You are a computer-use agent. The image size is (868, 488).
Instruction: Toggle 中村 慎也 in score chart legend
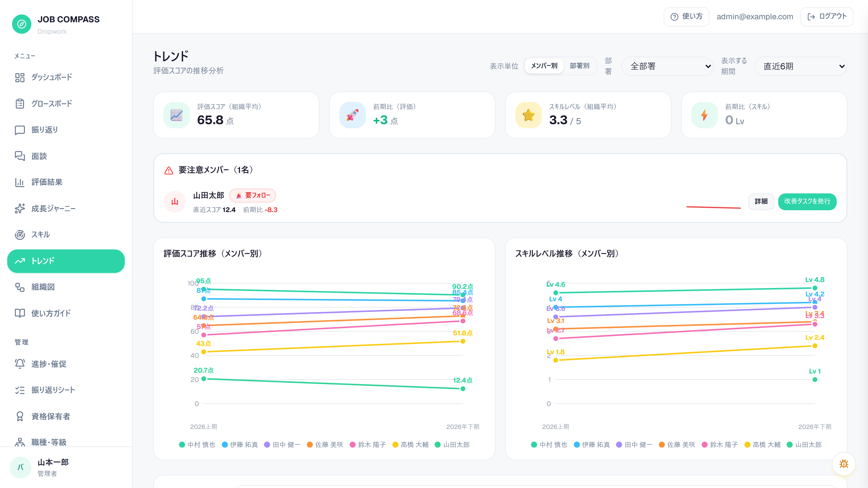tap(197, 445)
